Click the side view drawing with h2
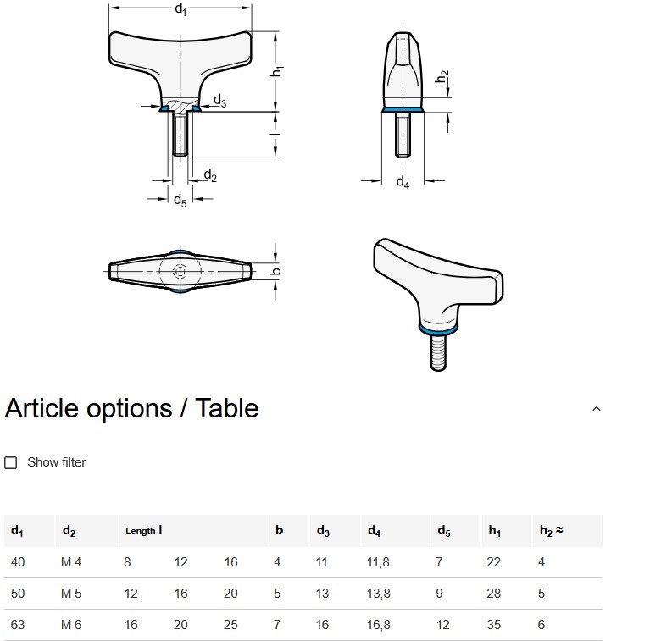This screenshot has height=641, width=672. [405, 106]
